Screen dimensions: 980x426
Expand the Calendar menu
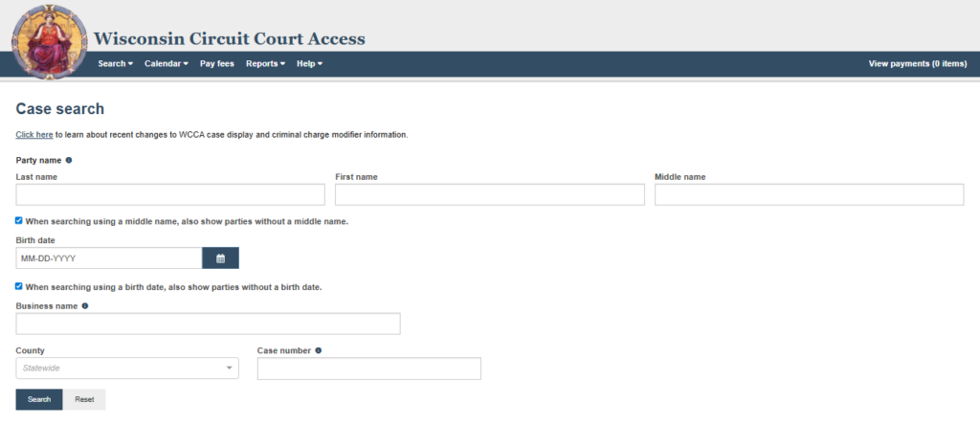(x=166, y=64)
